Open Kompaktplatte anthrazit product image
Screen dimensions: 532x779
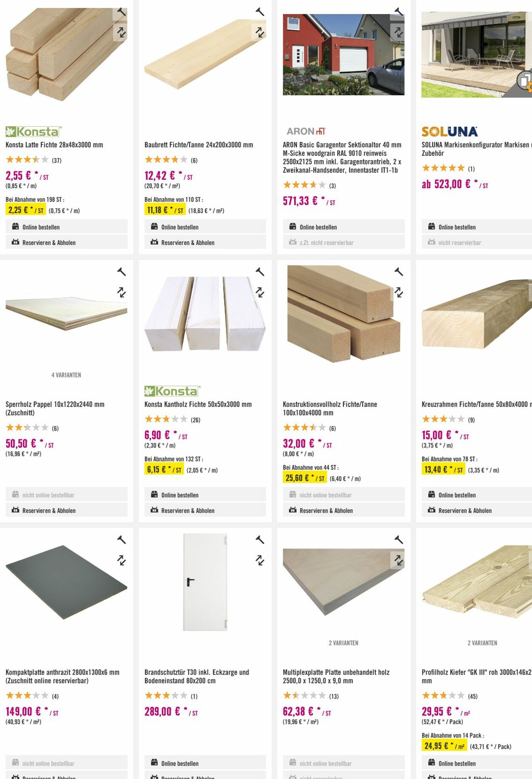coord(66,582)
